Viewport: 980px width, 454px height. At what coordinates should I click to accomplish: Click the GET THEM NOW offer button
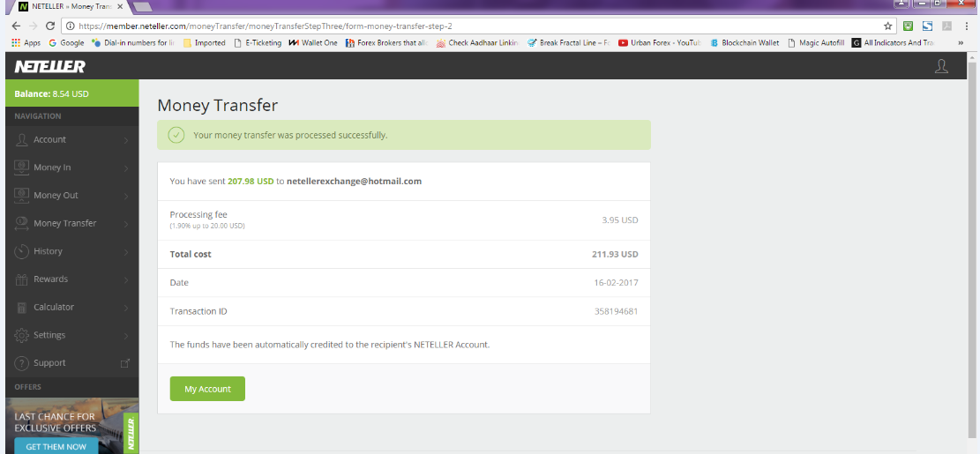pyautogui.click(x=56, y=446)
